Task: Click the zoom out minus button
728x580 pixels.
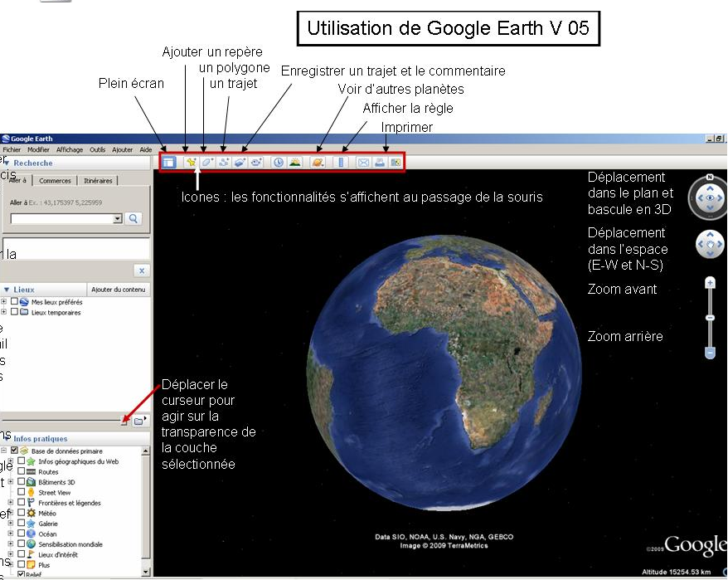Action: [x=710, y=353]
